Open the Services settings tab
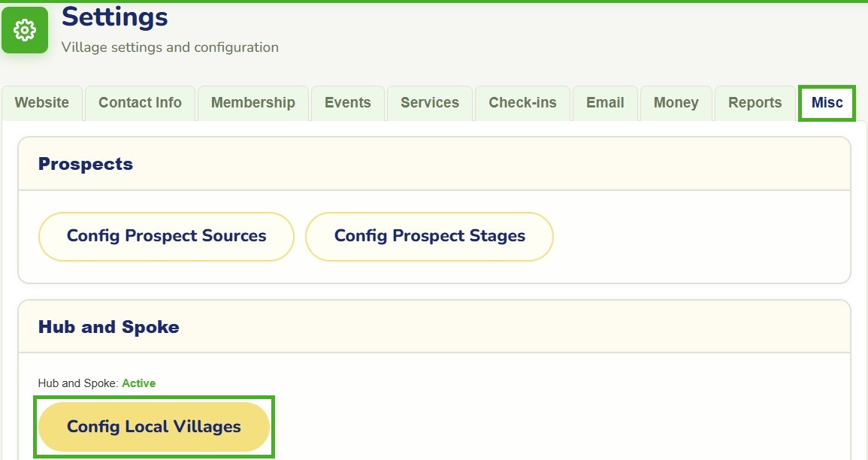868x460 pixels. point(430,103)
